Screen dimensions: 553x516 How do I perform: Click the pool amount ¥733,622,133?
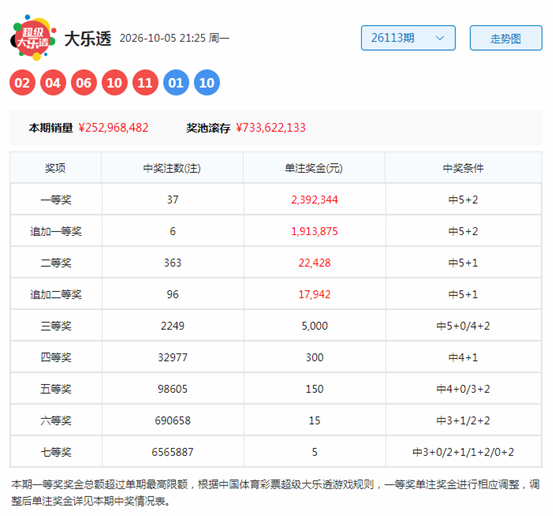271,128
